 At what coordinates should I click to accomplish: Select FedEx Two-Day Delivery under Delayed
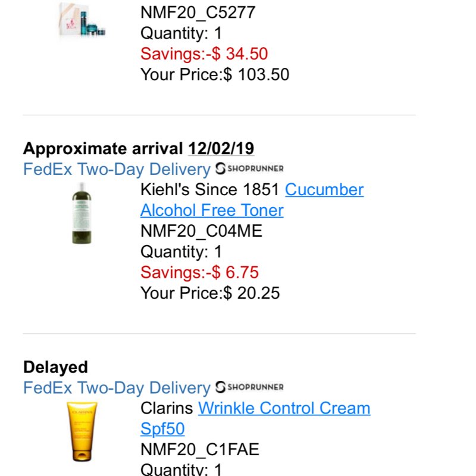tap(117, 388)
